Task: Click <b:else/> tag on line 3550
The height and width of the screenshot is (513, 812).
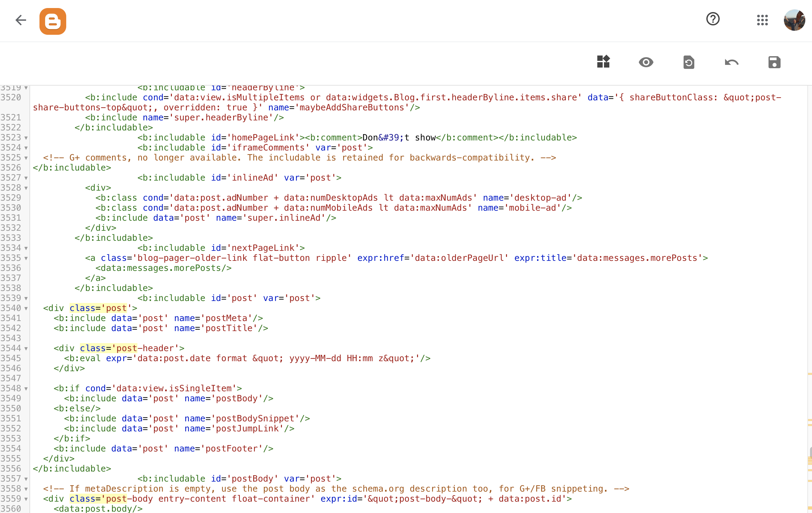Action: pyautogui.click(x=77, y=409)
